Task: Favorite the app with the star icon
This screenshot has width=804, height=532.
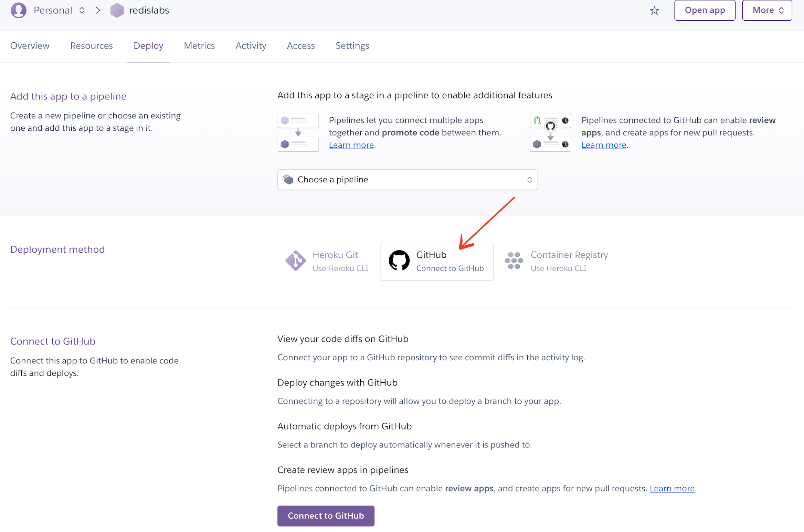Action: coord(654,10)
